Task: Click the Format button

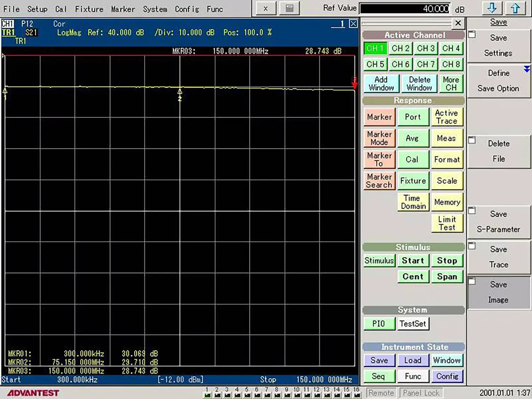Action: click(447, 160)
